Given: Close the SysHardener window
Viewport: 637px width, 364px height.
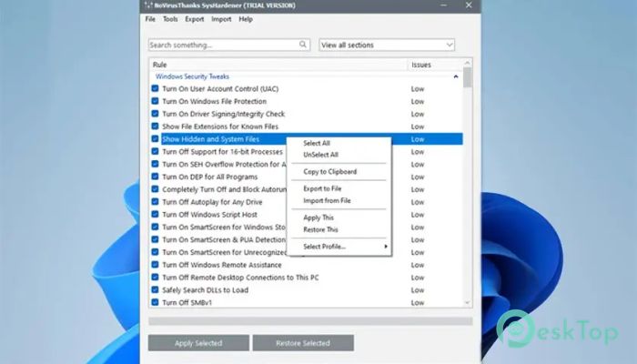Looking at the screenshot, I should (469, 5).
